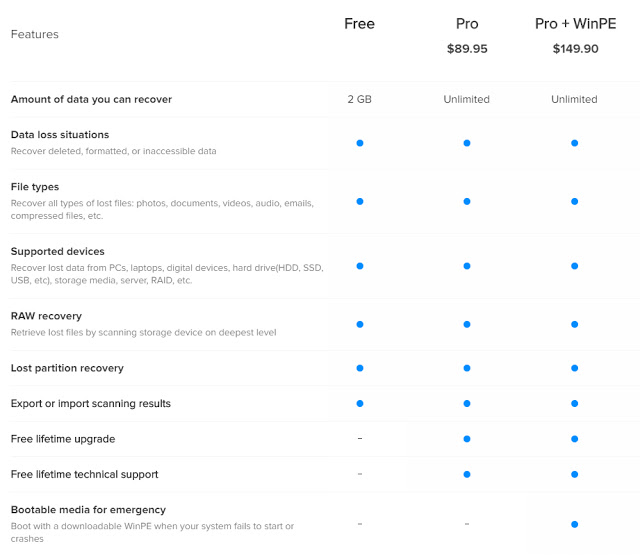
Task: Click the RAW recovery dot in Free column
Action: pyautogui.click(x=360, y=324)
